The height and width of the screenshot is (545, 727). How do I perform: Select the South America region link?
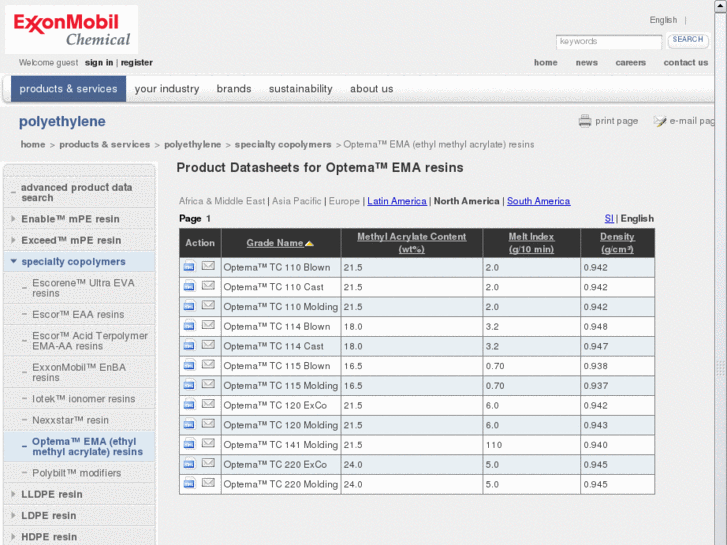[539, 201]
